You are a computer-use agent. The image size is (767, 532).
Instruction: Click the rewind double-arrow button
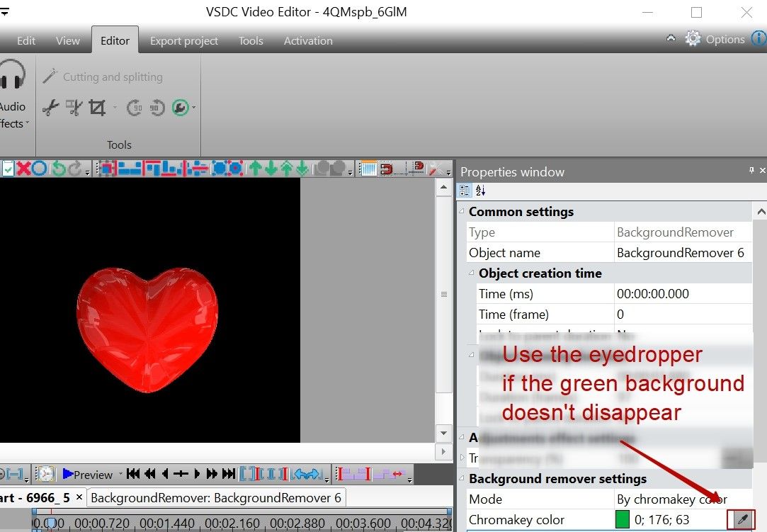pos(149,474)
